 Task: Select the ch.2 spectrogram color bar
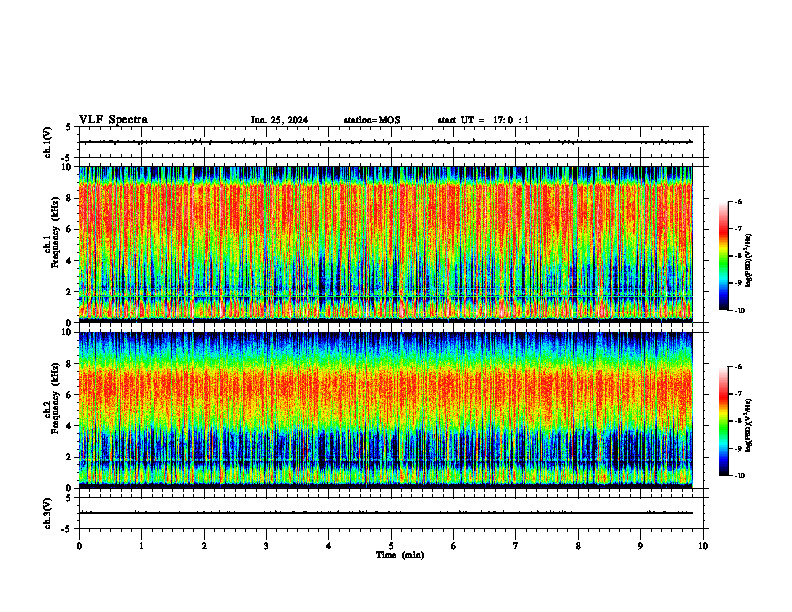tap(723, 421)
